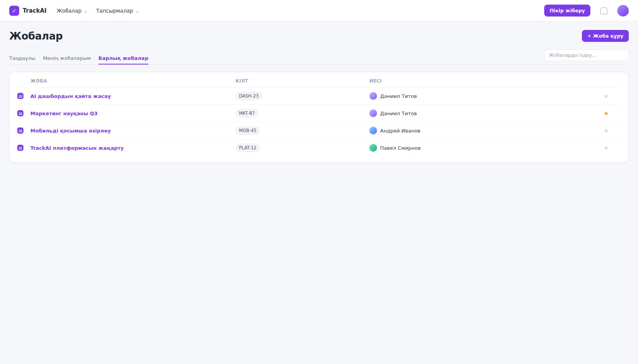Click the project icon beside Мобильді қосымша әзірлеу
Viewport: 638px width, 364px height.
point(20,131)
